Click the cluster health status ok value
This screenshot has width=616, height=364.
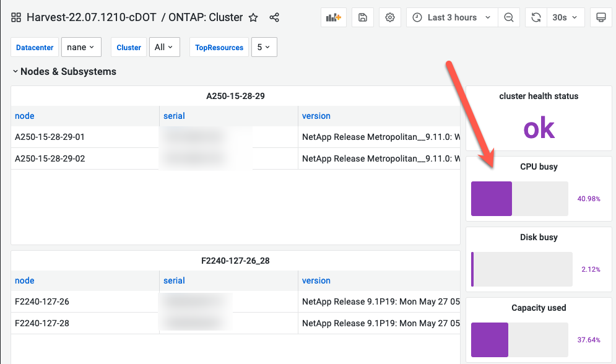(538, 128)
